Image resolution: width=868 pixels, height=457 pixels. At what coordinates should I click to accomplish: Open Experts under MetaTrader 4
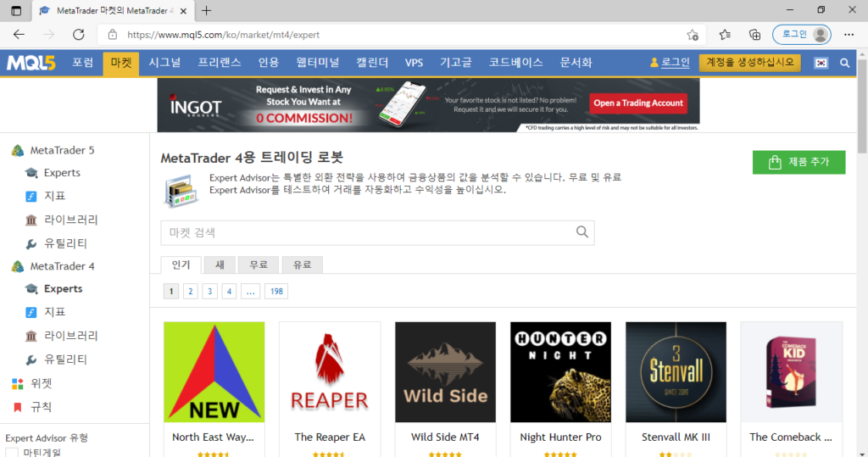[63, 288]
